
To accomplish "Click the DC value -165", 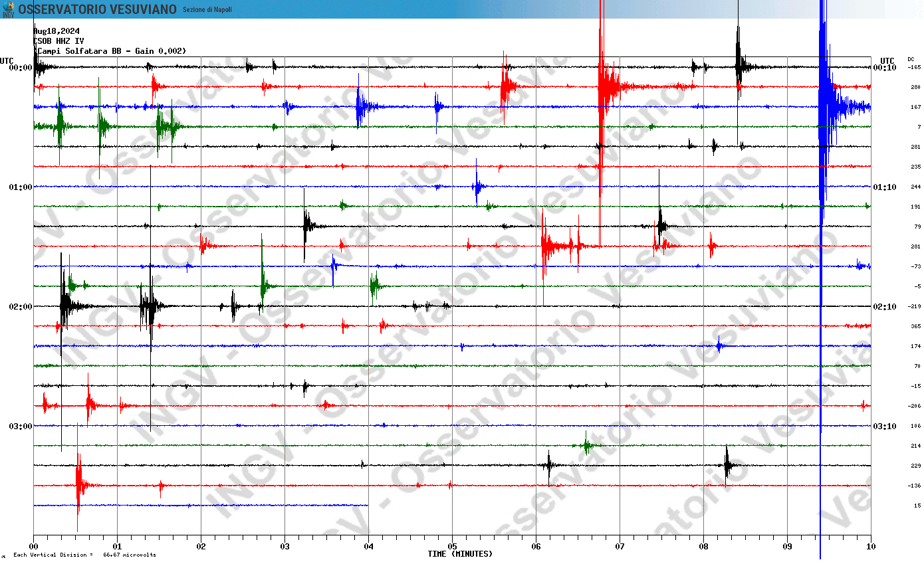I will pyautogui.click(x=915, y=67).
